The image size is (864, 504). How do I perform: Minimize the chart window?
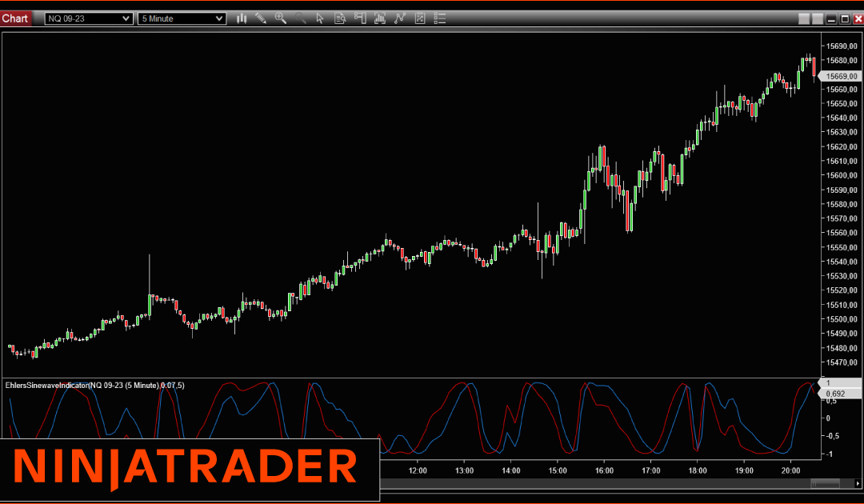tap(831, 18)
